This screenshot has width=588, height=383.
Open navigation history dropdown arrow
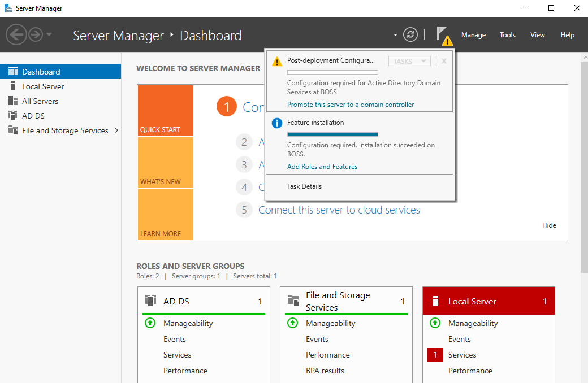point(49,35)
